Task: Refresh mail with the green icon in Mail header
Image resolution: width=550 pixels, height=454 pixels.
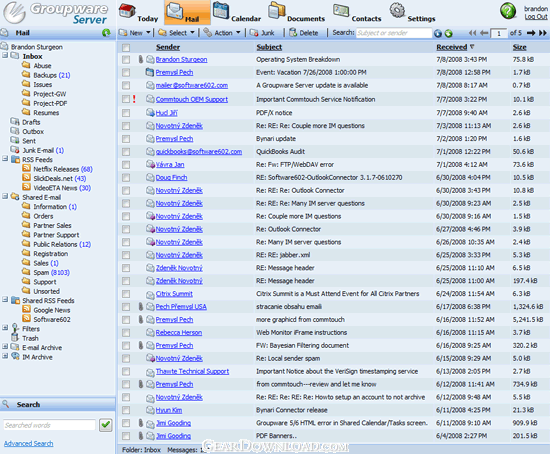Action: point(106,33)
